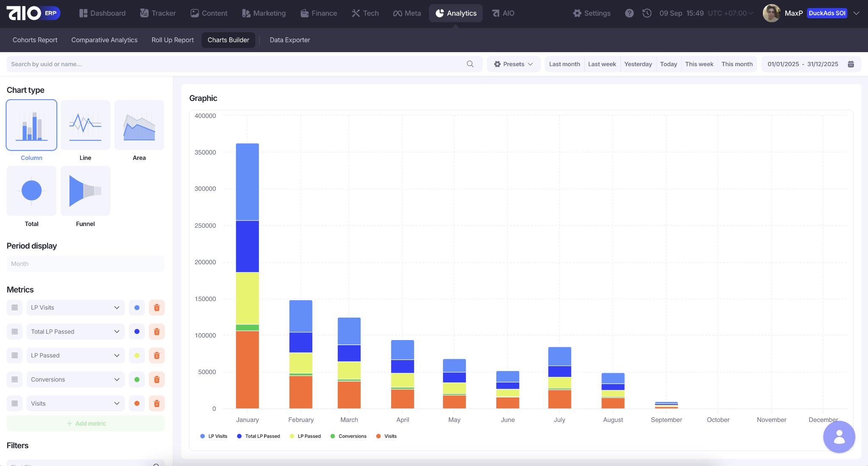The width and height of the screenshot is (868, 466).
Task: Apply the Last month date filter
Action: click(564, 64)
